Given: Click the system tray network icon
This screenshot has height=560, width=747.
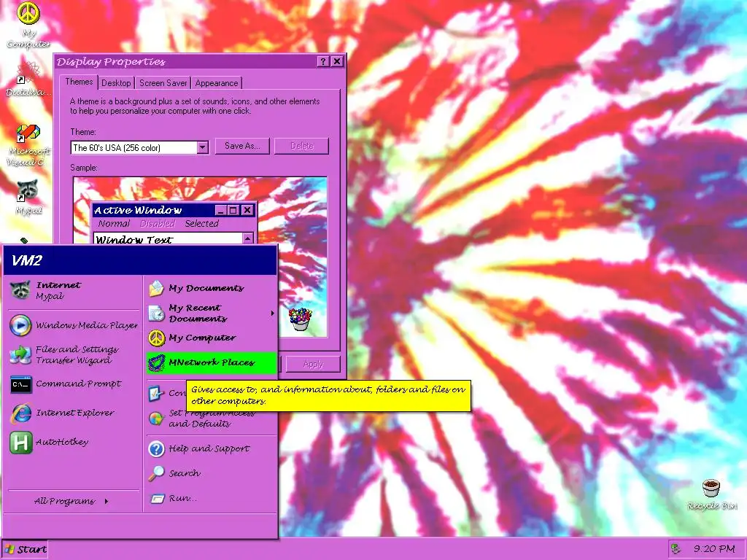Looking at the screenshot, I should (676, 549).
